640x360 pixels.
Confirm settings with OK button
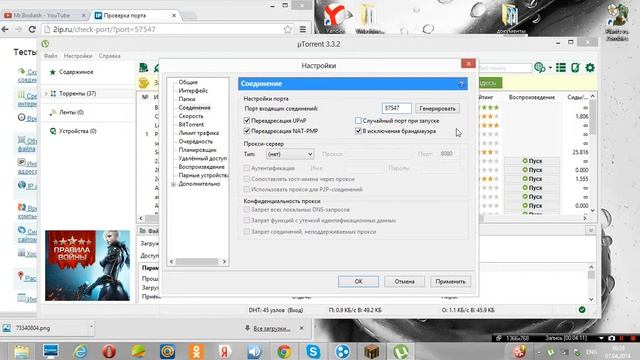point(358,282)
